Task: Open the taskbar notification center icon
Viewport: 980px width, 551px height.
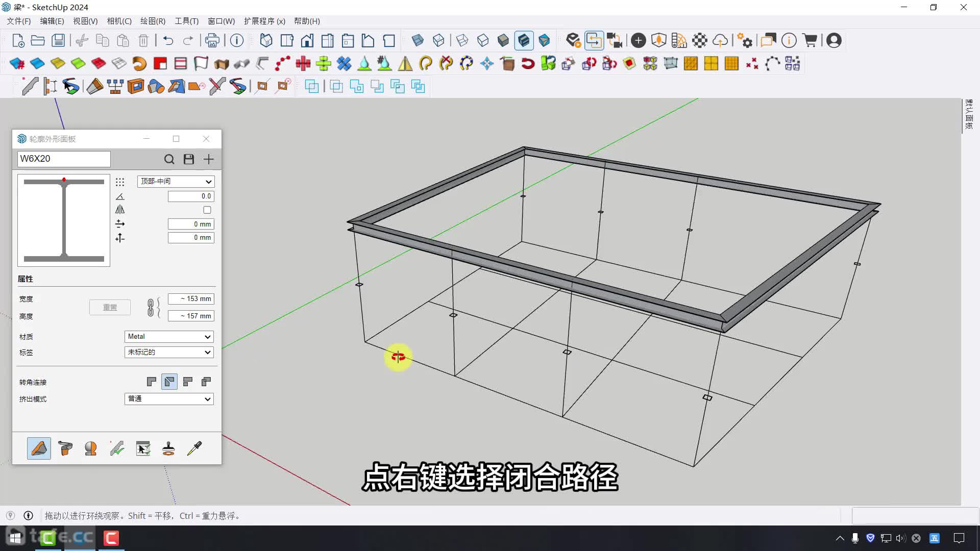Action: [x=959, y=538]
